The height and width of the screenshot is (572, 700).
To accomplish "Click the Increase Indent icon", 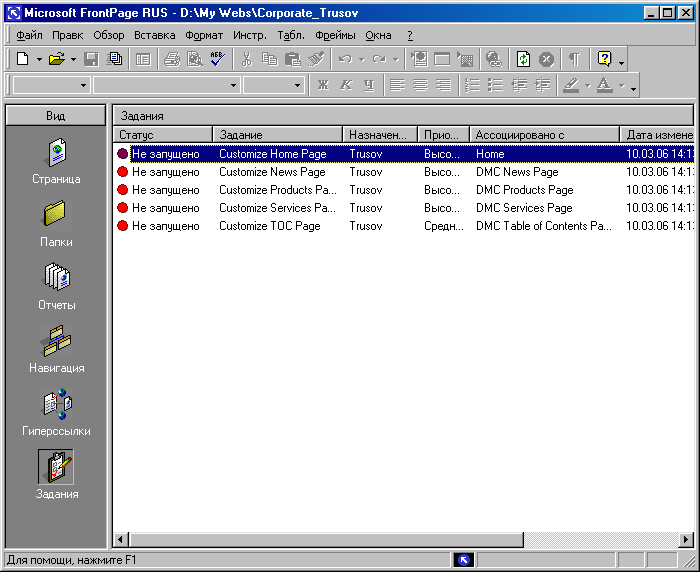I will point(542,85).
